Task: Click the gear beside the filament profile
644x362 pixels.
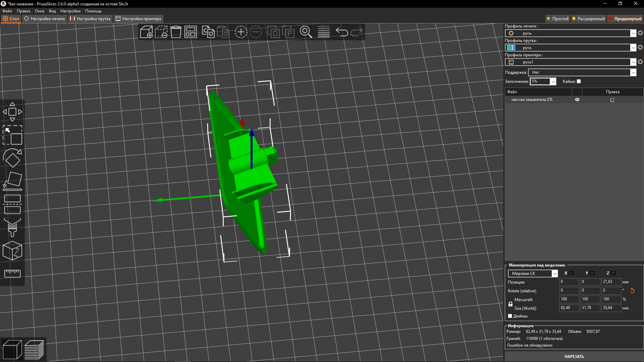Action: pyautogui.click(x=640, y=47)
